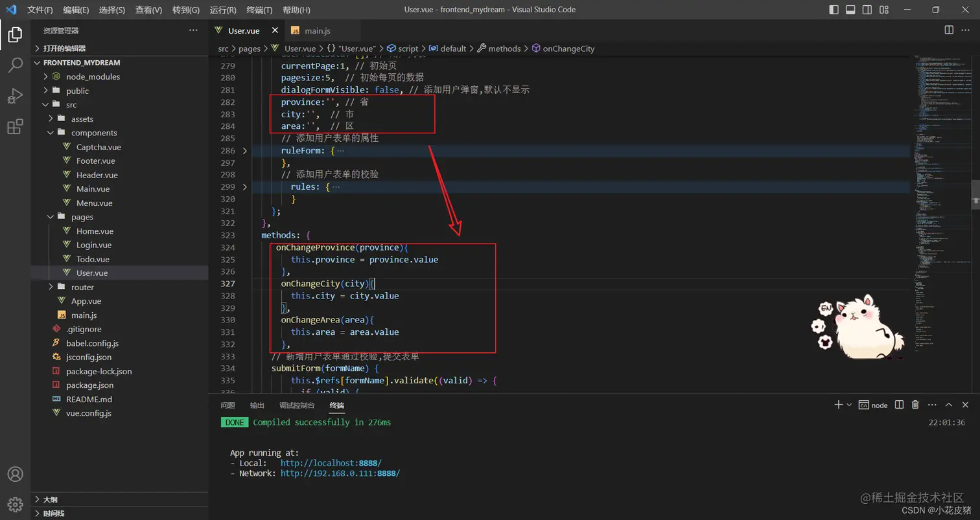Switch to the main.js editor tab
This screenshot has width=980, height=520.
coord(318,30)
